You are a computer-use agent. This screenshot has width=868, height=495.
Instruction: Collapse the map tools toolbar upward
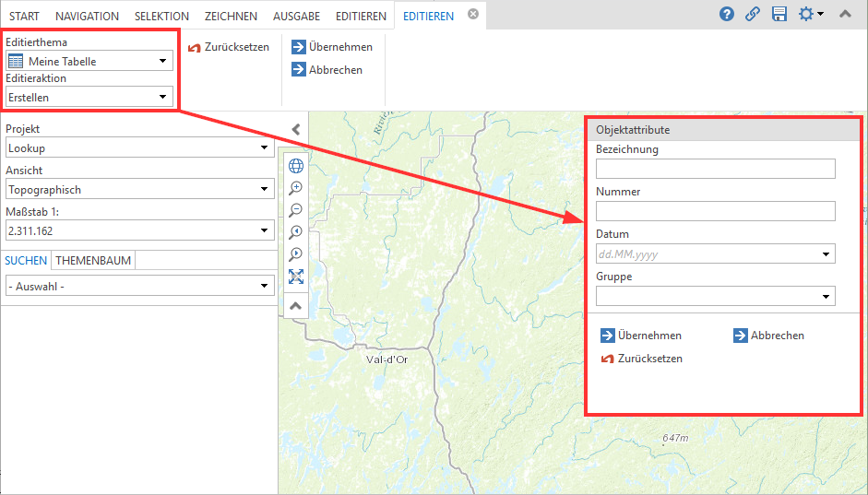[295, 305]
